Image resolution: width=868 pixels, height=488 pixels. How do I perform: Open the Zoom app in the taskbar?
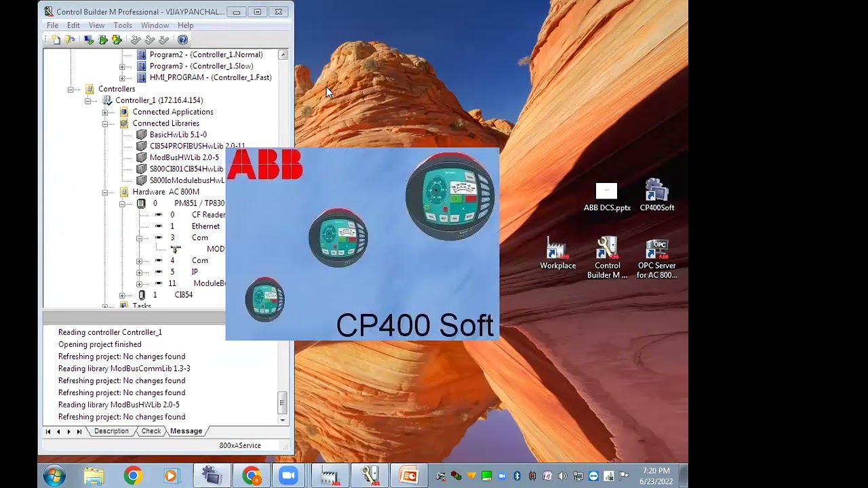[289, 476]
